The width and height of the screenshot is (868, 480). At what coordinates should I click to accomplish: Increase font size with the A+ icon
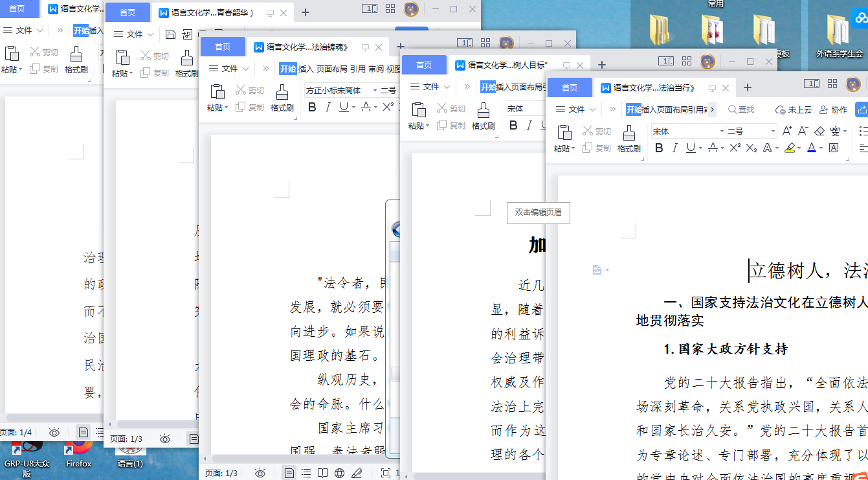pyautogui.click(x=787, y=131)
